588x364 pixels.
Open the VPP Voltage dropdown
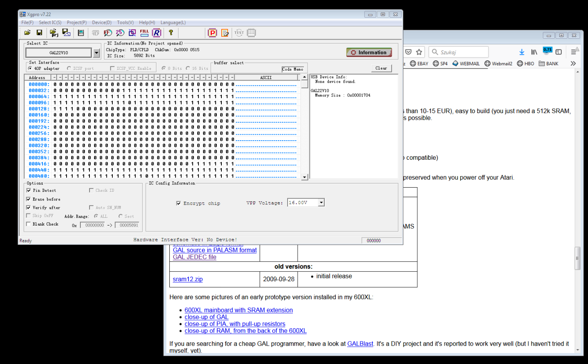tap(321, 203)
